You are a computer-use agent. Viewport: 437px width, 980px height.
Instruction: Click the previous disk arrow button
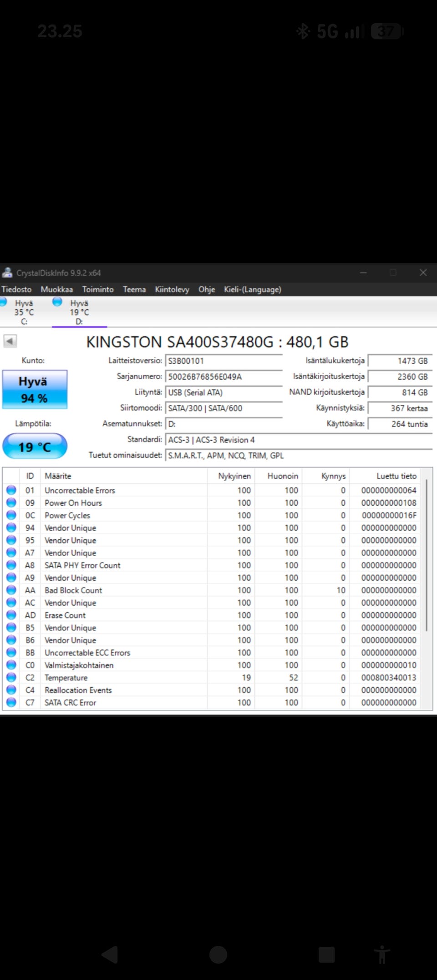[10, 341]
